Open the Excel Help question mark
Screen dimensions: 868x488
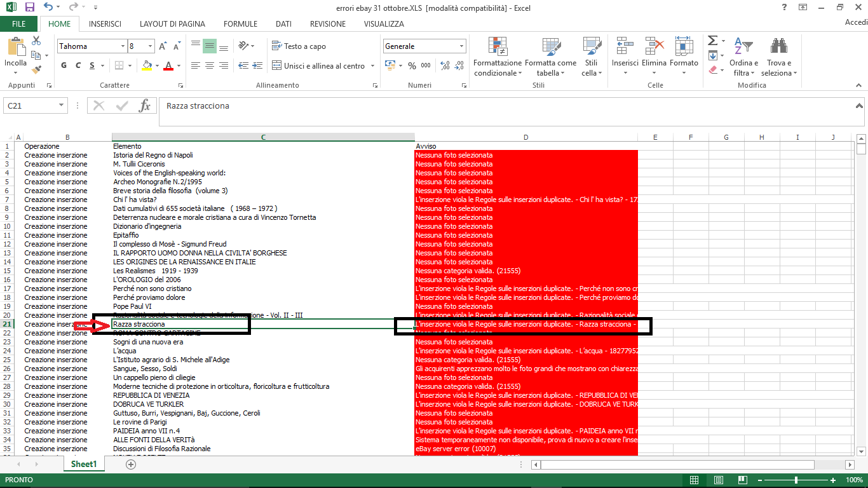click(x=785, y=8)
